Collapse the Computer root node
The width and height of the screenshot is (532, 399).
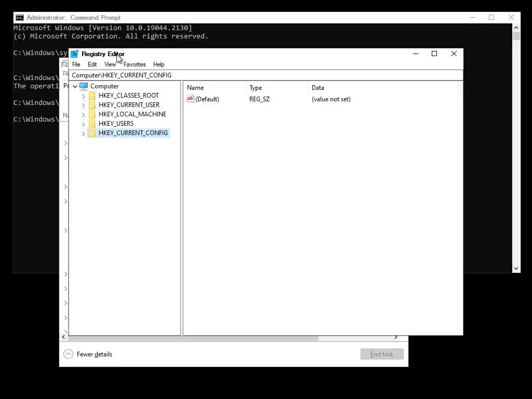(75, 87)
